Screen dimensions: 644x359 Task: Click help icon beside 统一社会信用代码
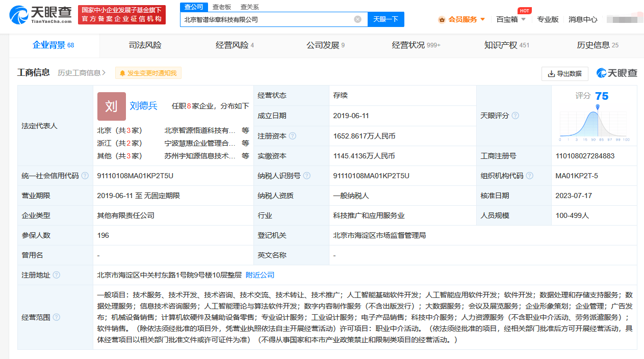[x=85, y=176]
